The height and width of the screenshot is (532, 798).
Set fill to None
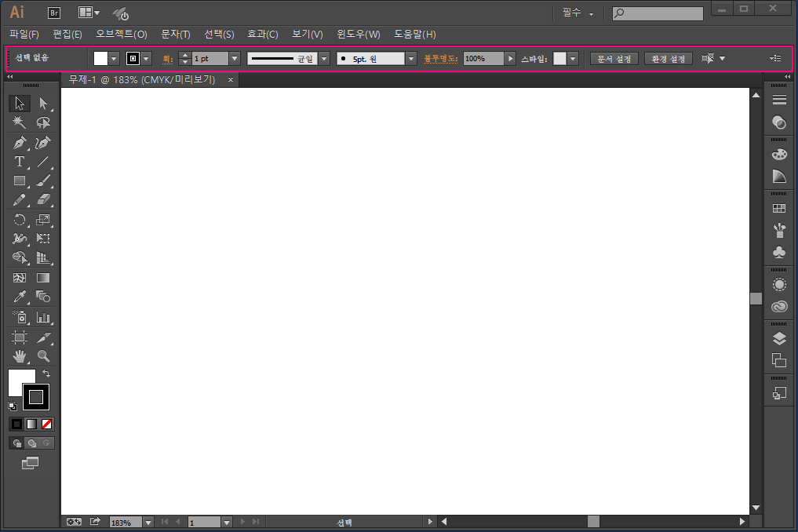pyautogui.click(x=47, y=424)
